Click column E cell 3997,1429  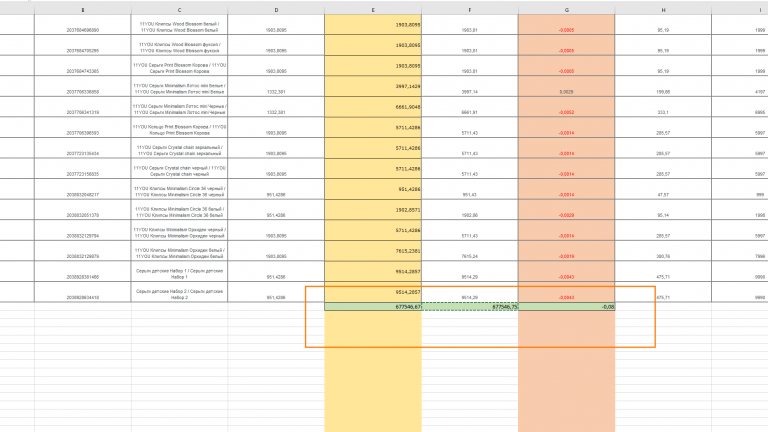coord(373,86)
